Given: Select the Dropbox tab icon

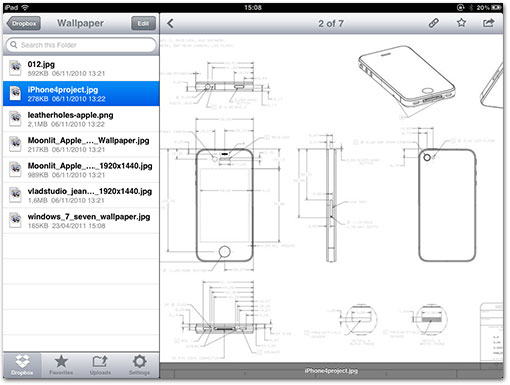Looking at the screenshot, I should pyautogui.click(x=22, y=365).
